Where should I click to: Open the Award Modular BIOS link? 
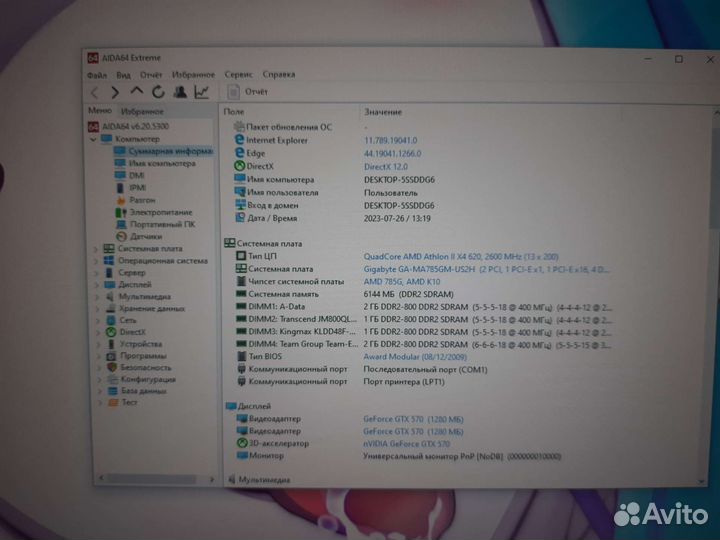(x=415, y=357)
